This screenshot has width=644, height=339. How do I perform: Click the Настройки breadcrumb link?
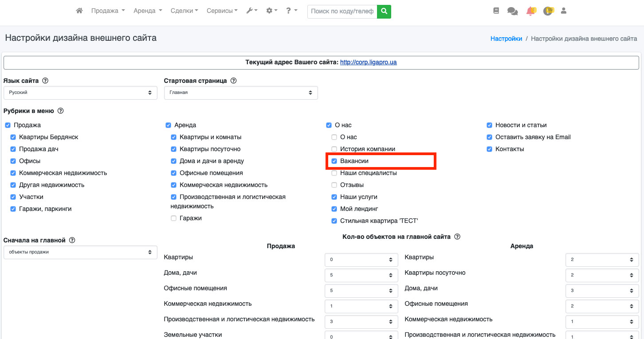point(506,39)
